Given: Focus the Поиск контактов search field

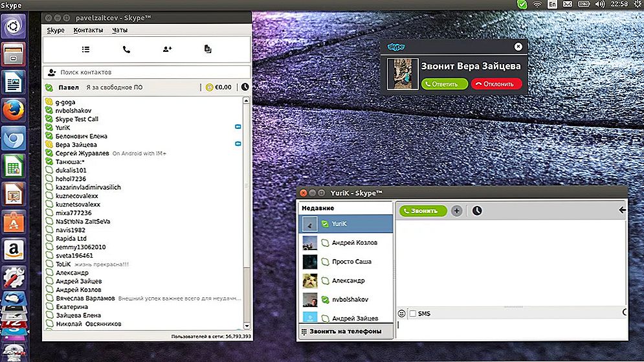Looking at the screenshot, I should pos(147,73).
